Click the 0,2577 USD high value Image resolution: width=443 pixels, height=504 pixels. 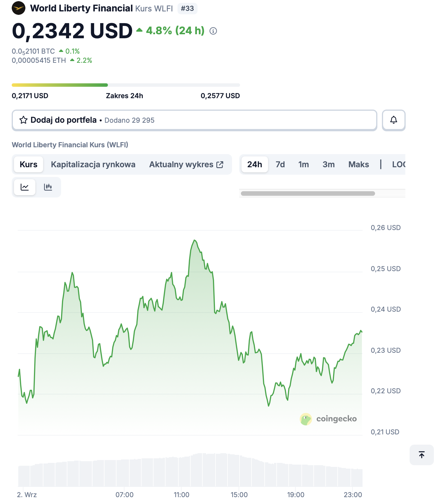(x=220, y=96)
